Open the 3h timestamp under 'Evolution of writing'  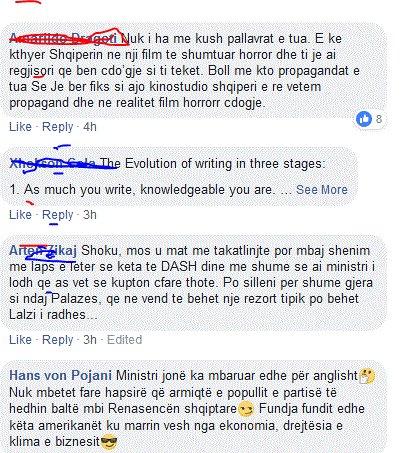click(90, 215)
